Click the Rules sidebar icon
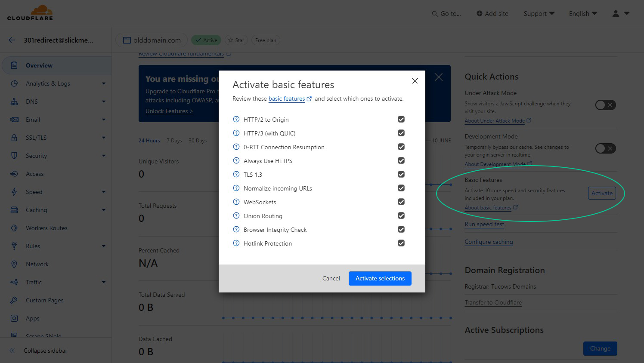Viewport: 644px width, 363px height. (14, 246)
